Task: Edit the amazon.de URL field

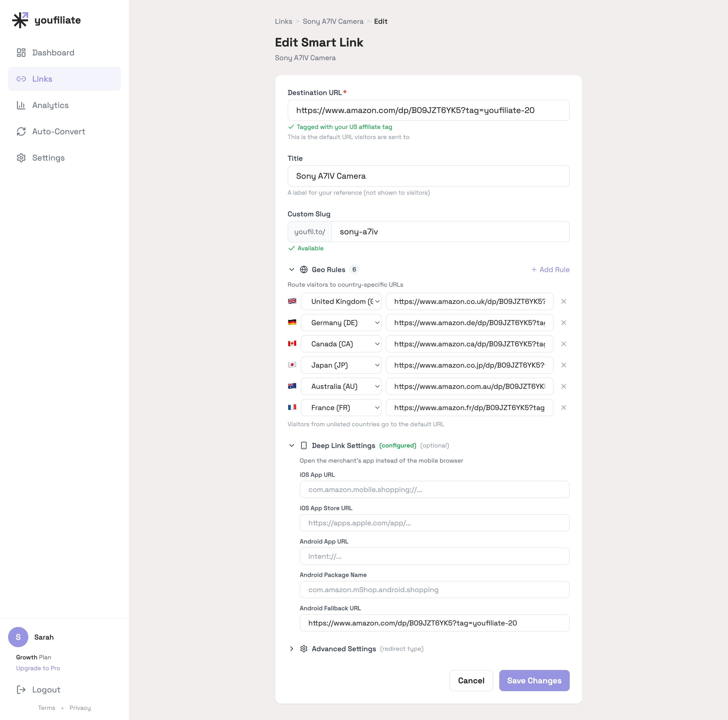Action: 469,323
